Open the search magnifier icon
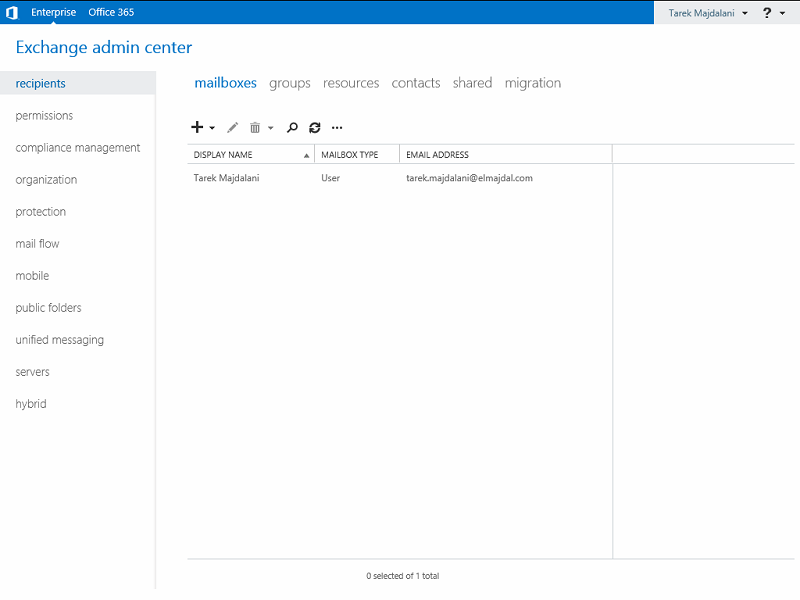800x600 pixels. click(292, 127)
